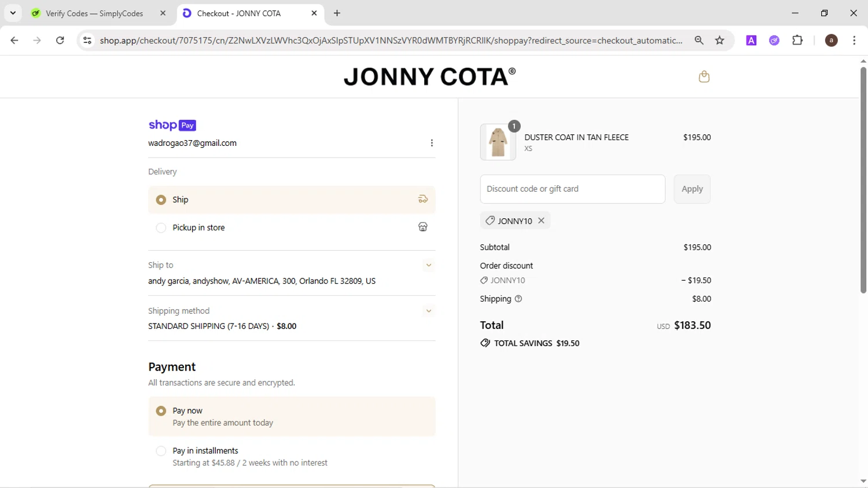Open the tab search dropdown
The image size is (868, 488).
[13, 13]
